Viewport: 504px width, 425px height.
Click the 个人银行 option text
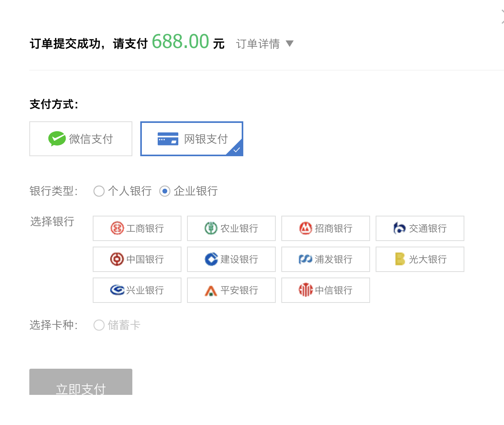pyautogui.click(x=130, y=191)
